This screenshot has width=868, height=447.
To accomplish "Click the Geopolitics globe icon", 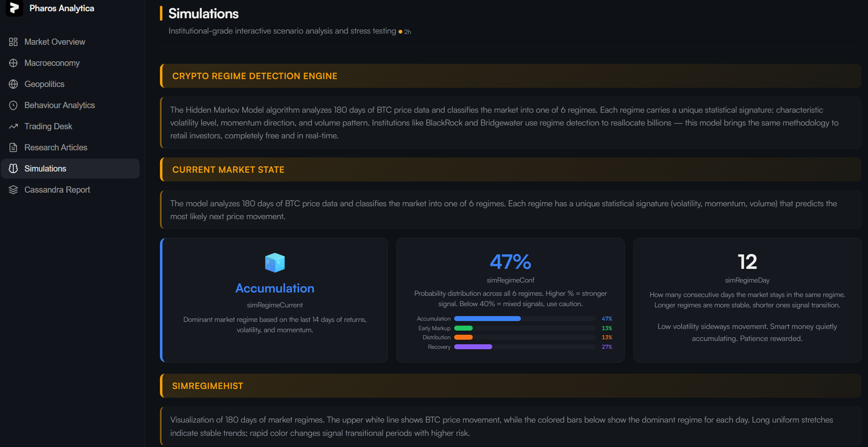I will pos(13,84).
